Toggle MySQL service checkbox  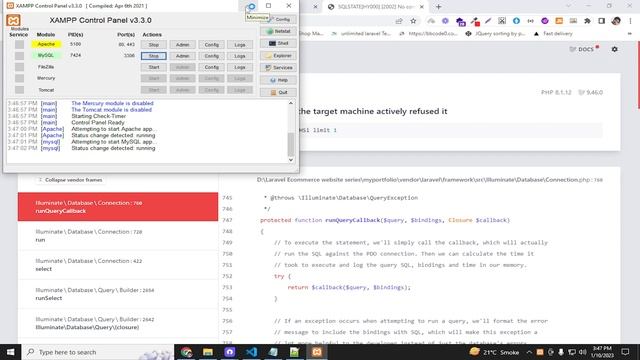click(19, 56)
